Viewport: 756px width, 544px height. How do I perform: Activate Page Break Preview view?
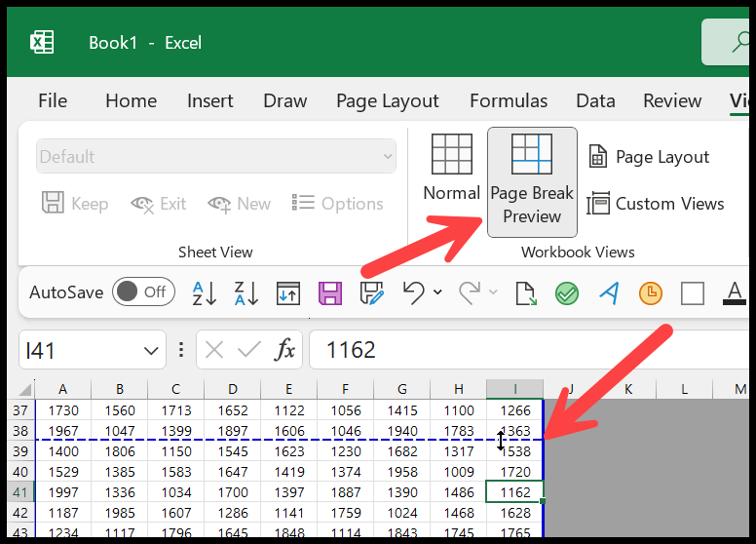coord(532,181)
